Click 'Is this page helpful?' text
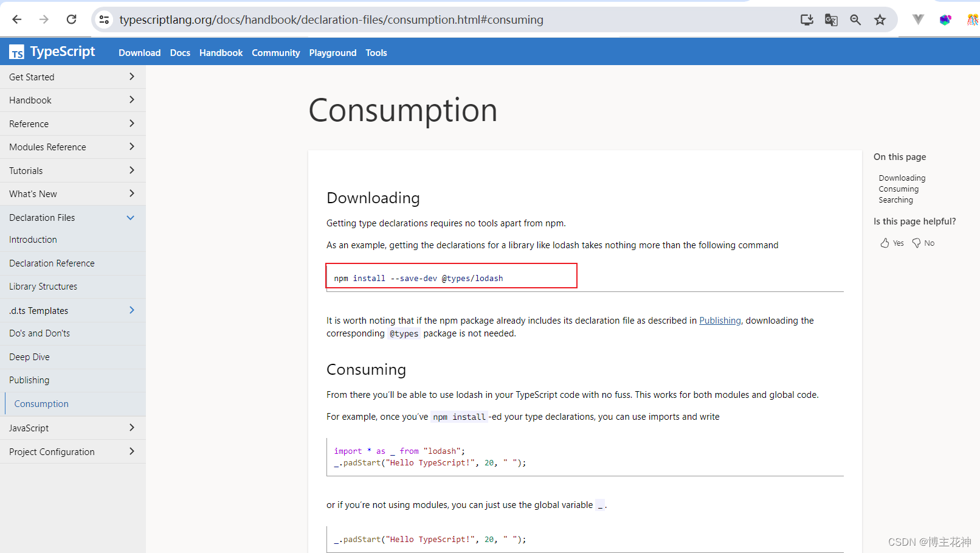Image resolution: width=980 pixels, height=553 pixels. click(x=914, y=221)
